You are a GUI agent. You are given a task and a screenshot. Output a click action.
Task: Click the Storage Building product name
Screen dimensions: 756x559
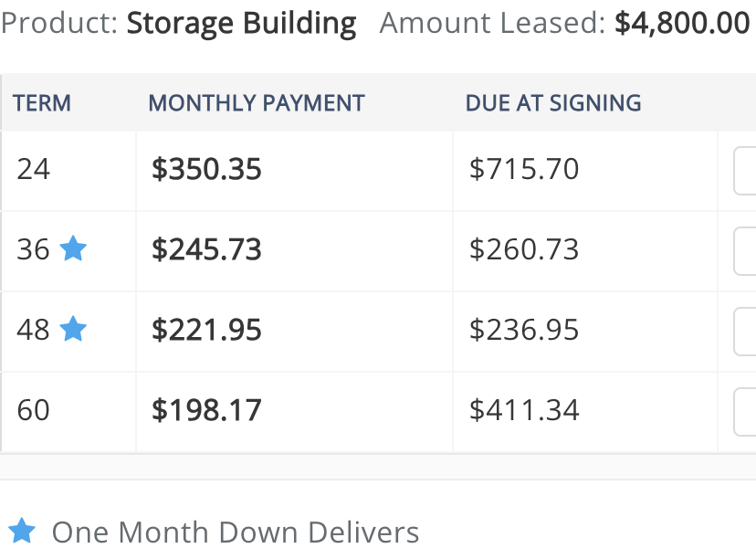pyautogui.click(x=242, y=24)
